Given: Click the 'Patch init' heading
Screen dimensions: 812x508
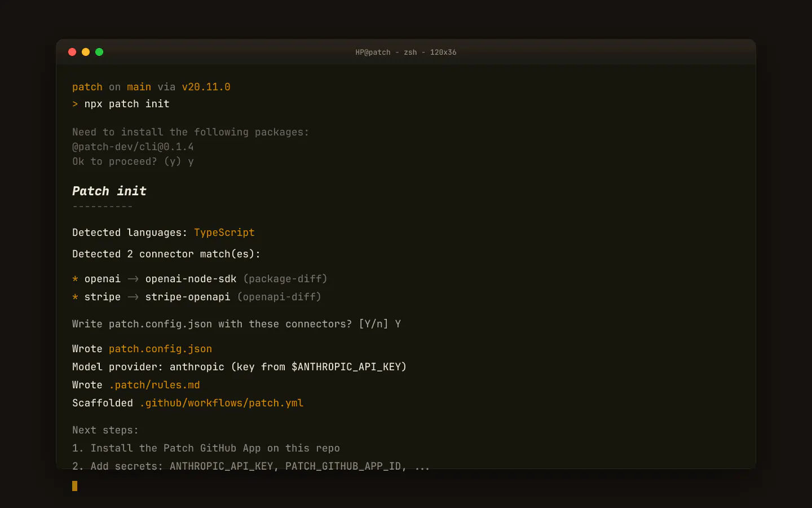Looking at the screenshot, I should 109,191.
